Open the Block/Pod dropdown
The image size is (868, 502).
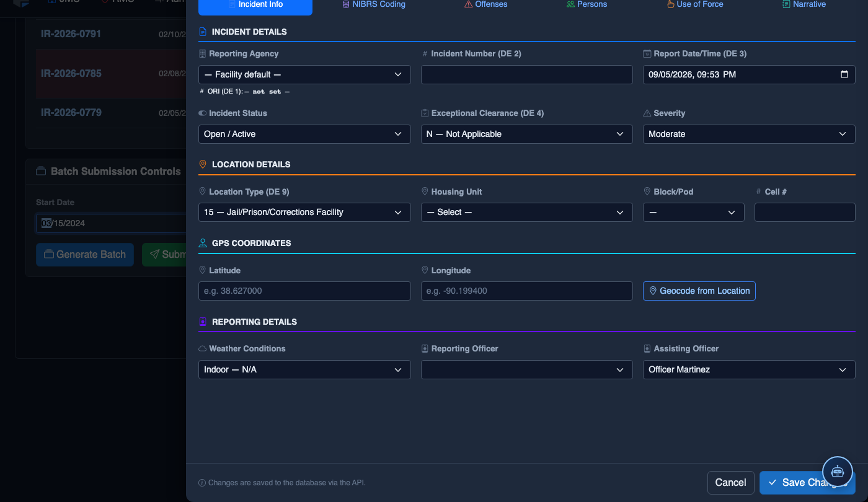click(694, 212)
